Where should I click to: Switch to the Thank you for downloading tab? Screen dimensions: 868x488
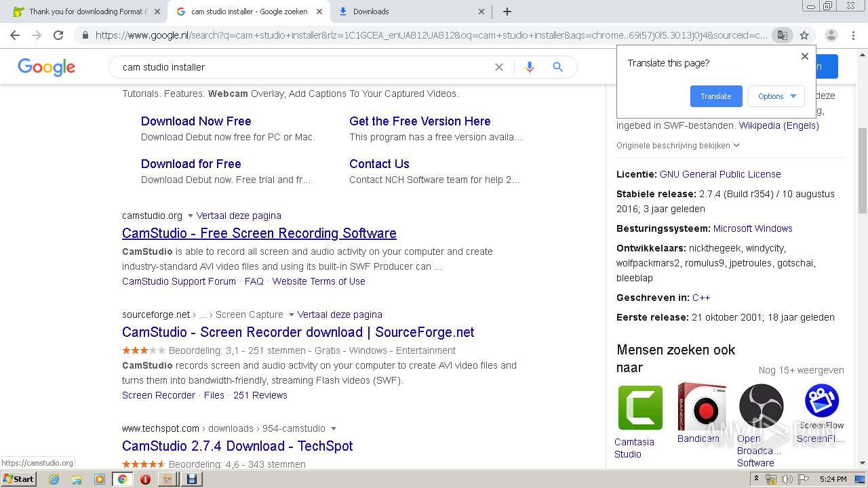pyautogui.click(x=87, y=12)
